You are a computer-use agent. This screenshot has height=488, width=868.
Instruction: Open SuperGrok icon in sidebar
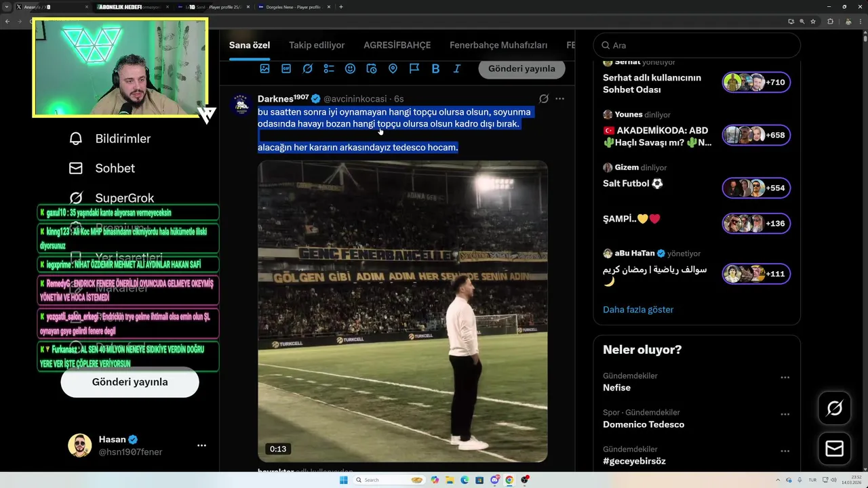pyautogui.click(x=76, y=198)
